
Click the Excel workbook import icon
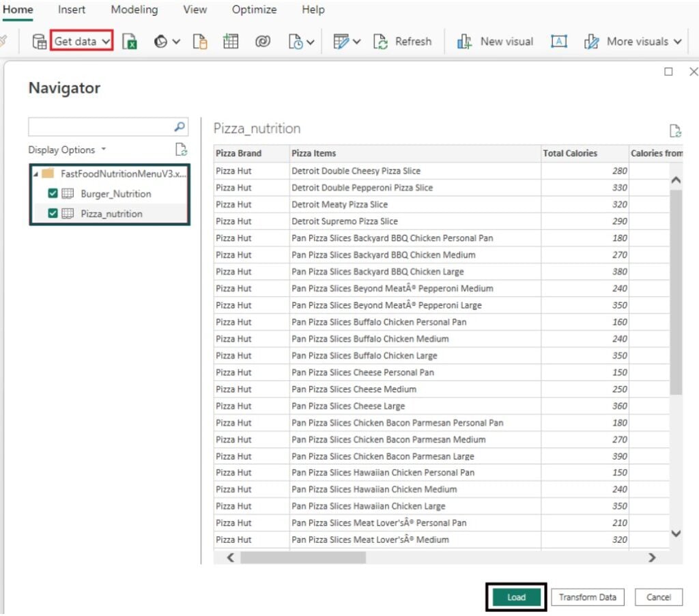tap(129, 42)
